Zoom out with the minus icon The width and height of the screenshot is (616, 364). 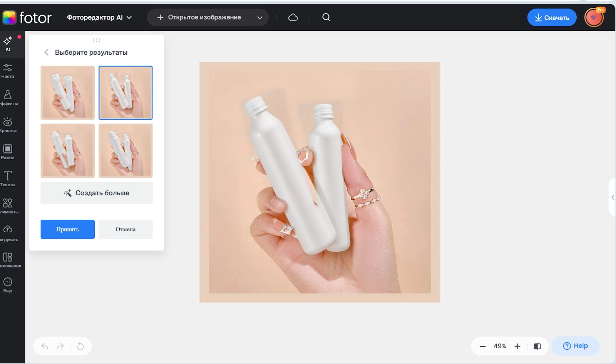[482, 346]
